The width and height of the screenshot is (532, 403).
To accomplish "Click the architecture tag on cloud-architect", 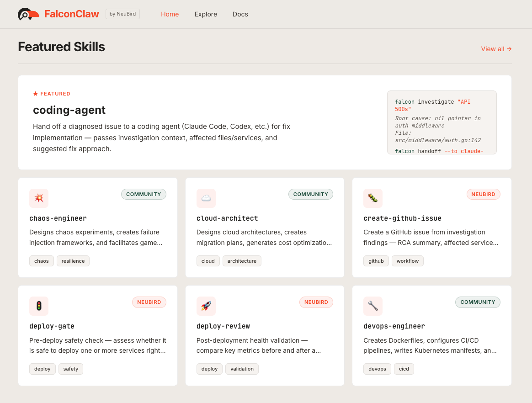I will [x=242, y=261].
